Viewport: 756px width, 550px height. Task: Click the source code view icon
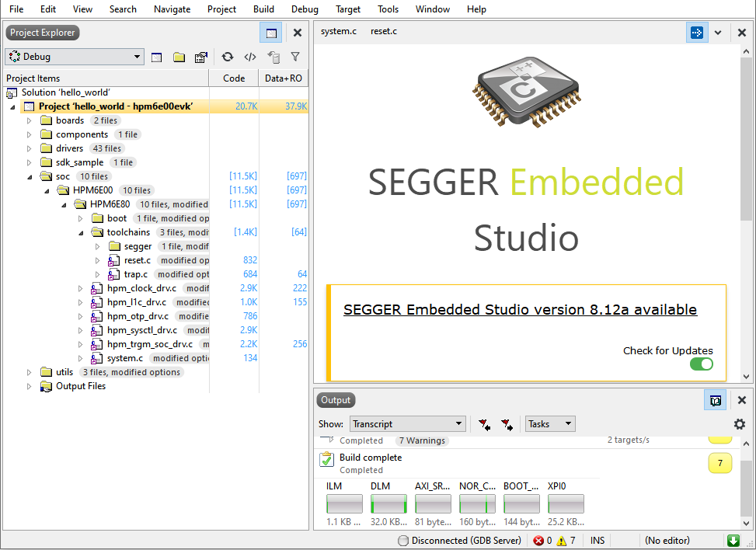(x=249, y=57)
